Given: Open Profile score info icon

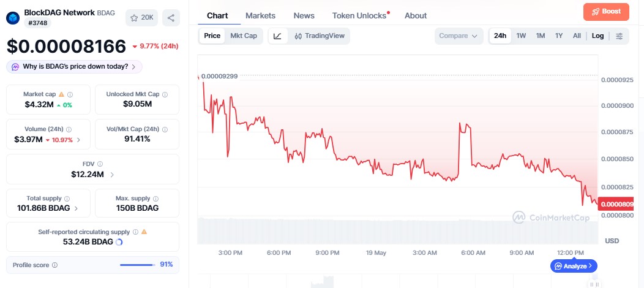Looking at the screenshot, I should tap(54, 265).
